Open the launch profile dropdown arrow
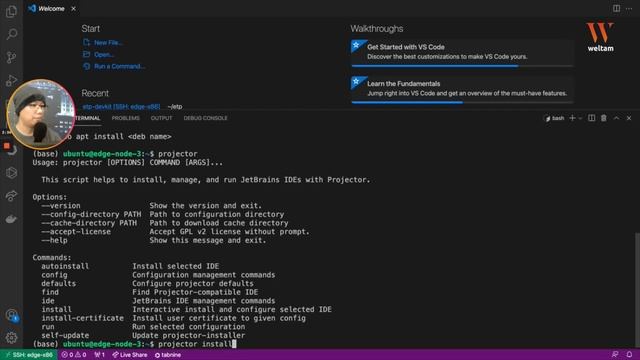The image size is (640, 360). click(x=580, y=118)
